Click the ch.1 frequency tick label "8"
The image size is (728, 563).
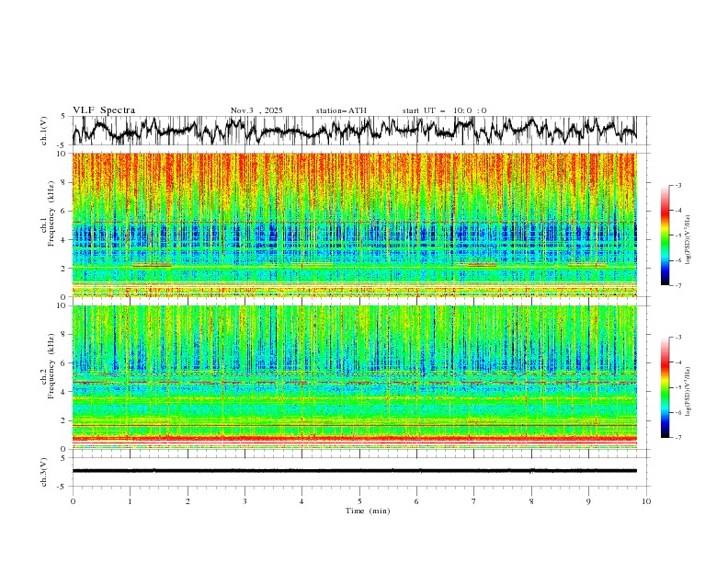[x=64, y=182]
